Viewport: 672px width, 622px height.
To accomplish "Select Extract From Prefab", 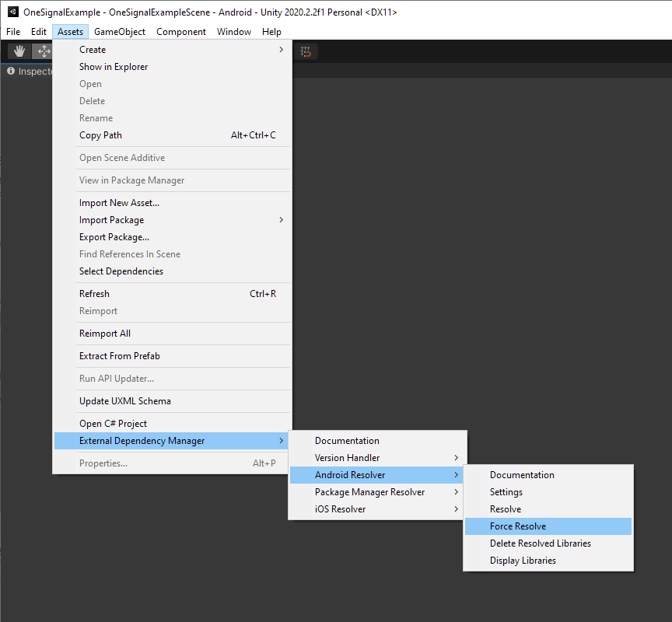I will click(x=173, y=356).
